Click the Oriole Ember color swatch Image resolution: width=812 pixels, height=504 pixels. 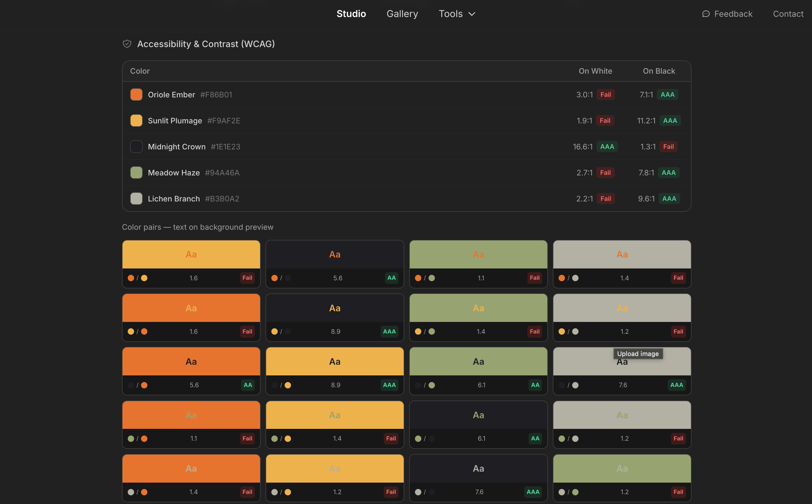tap(136, 95)
